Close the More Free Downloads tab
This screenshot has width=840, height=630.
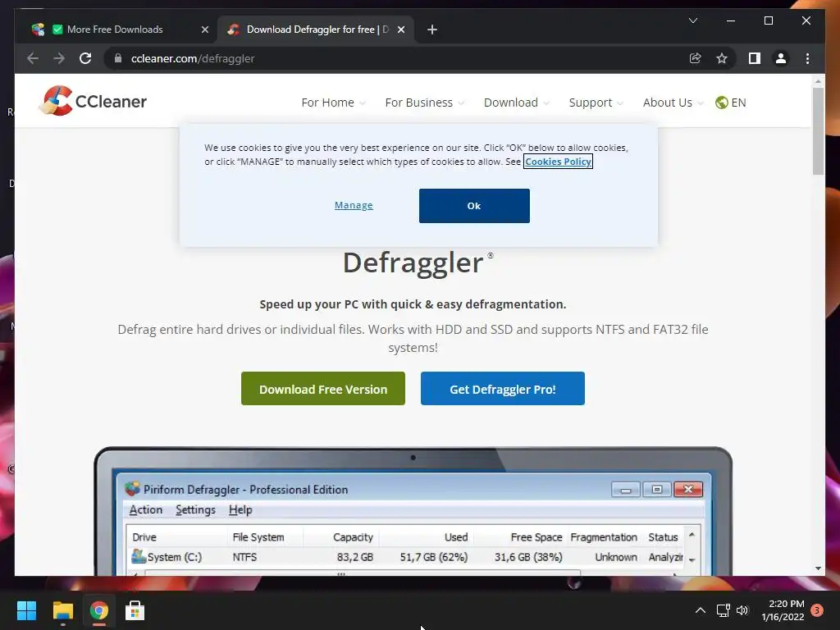204,30
